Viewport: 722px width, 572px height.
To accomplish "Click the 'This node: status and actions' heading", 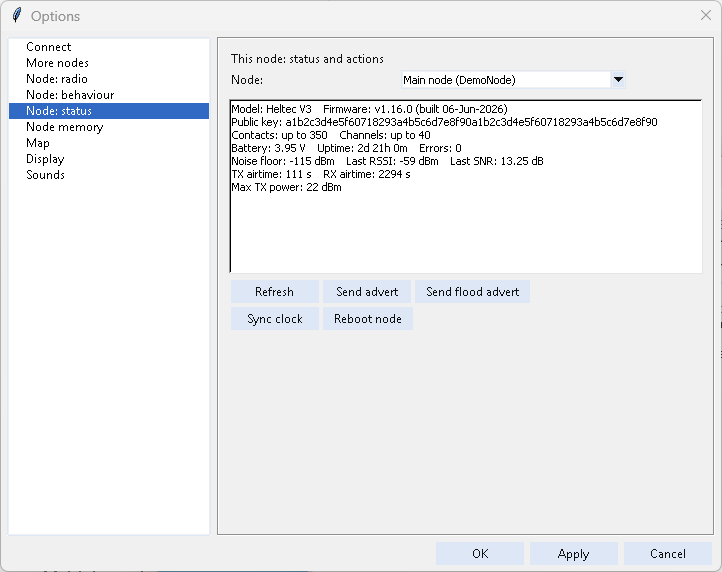I will click(307, 59).
